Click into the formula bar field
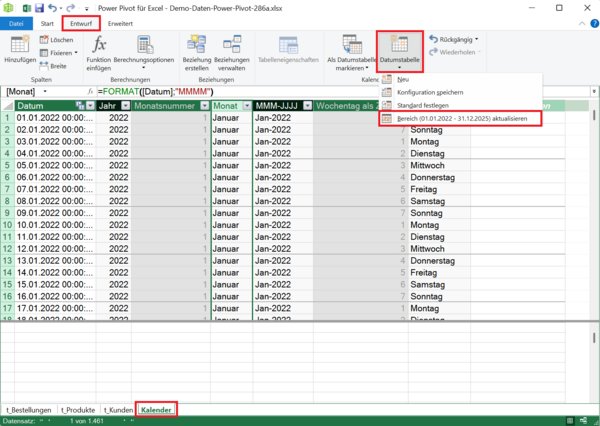The height and width of the screenshot is (426, 600). pyautogui.click(x=300, y=91)
